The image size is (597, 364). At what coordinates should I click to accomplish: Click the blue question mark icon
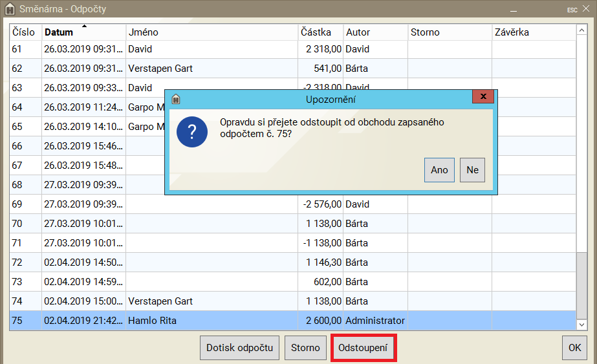pos(192,133)
